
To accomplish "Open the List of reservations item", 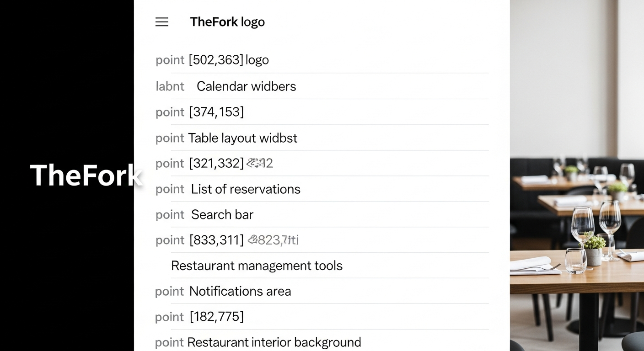I will coord(246,189).
